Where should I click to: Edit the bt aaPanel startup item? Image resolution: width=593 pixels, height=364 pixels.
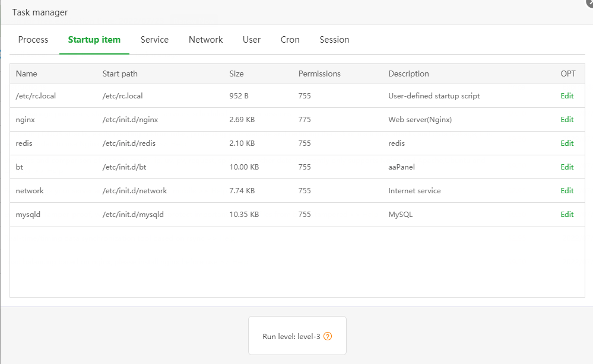pos(567,167)
